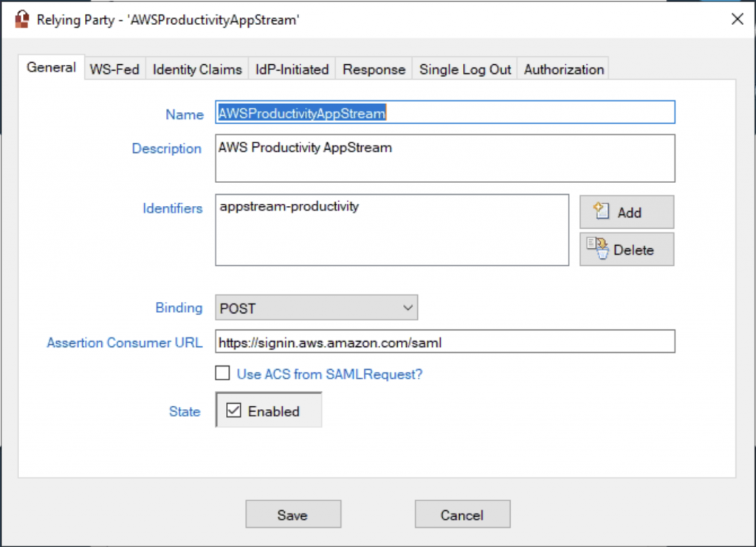Click the Delete icon beside Identifiers
This screenshot has height=547, width=756.
pos(626,249)
